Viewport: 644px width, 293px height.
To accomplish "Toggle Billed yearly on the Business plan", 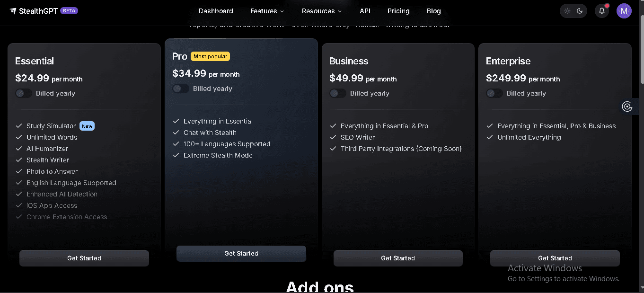I will [x=338, y=93].
